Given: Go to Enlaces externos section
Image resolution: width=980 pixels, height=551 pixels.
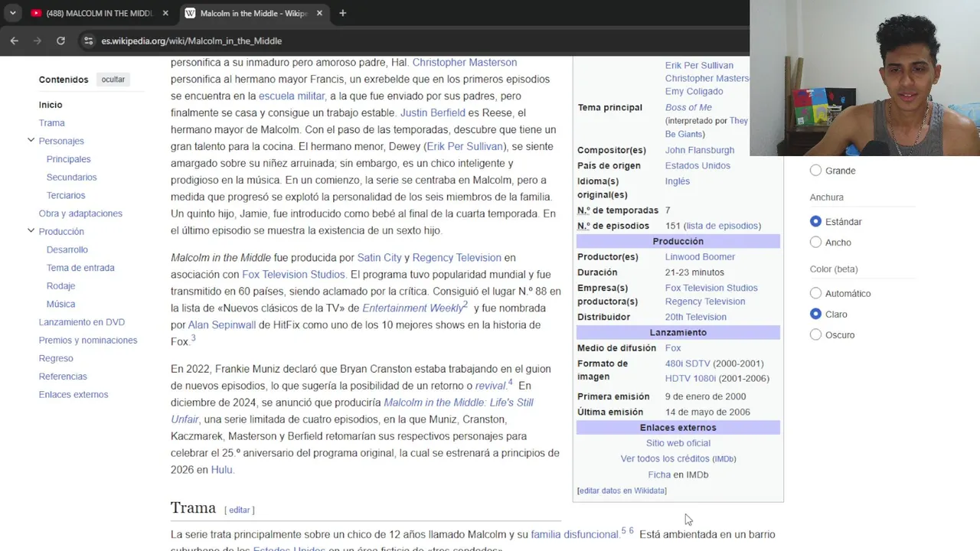Looking at the screenshot, I should (x=73, y=394).
